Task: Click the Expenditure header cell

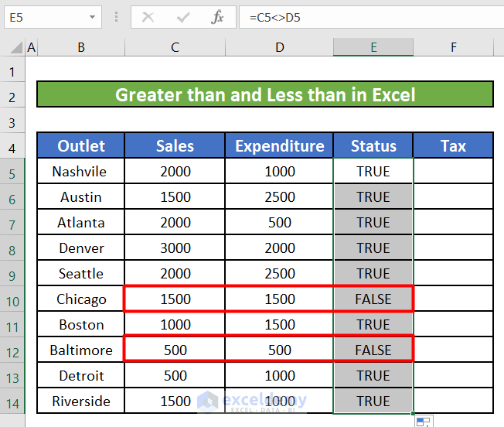Action: pyautogui.click(x=279, y=145)
